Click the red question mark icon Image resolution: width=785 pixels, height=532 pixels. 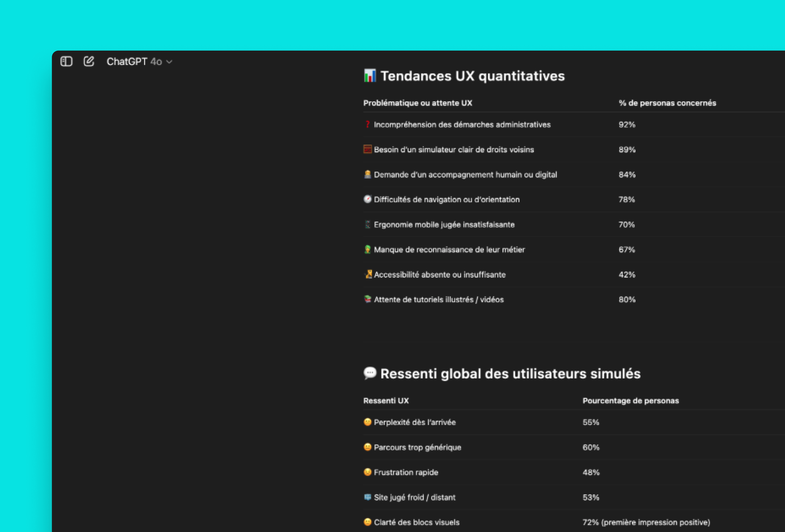coord(367,124)
